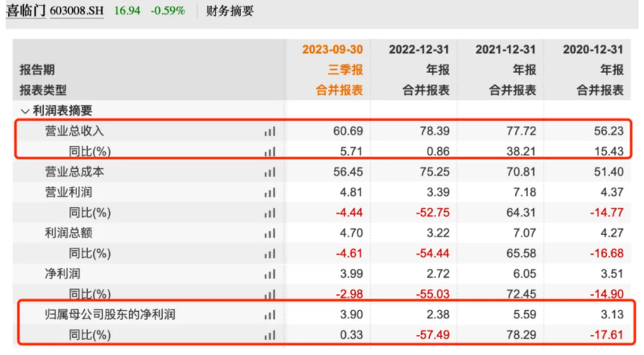Click chart icon for 同比(%) under 营业总收入
Screen dimensions: 644x355
coord(269,152)
